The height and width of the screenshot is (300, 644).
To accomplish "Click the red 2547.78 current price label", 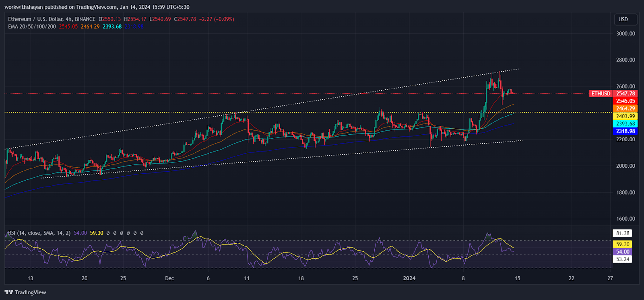I will coord(625,94).
